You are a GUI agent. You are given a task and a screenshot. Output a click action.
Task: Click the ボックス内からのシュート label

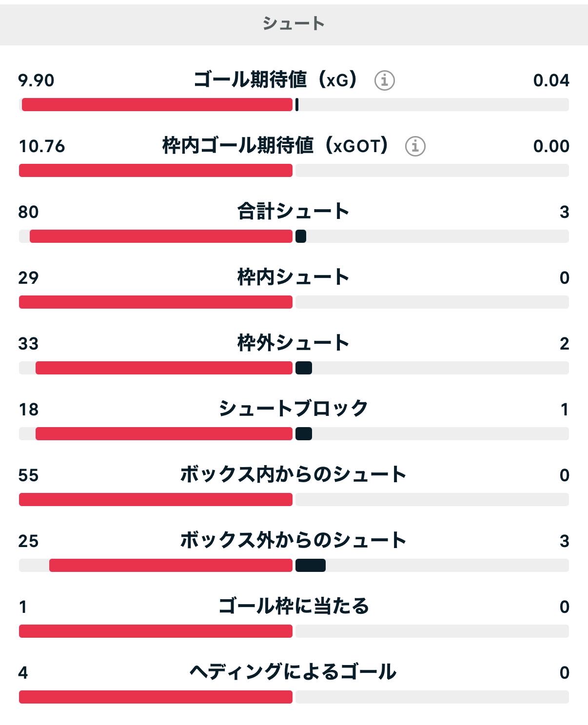click(x=294, y=474)
